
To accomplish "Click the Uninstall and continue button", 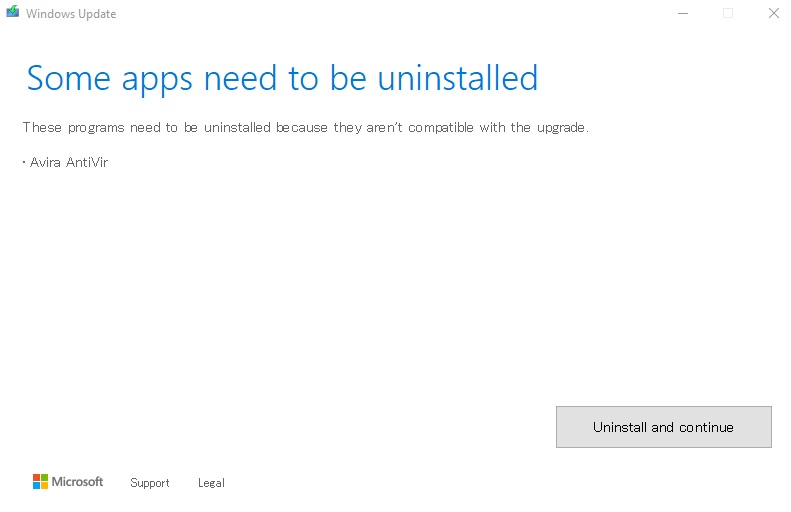I will click(x=663, y=427).
